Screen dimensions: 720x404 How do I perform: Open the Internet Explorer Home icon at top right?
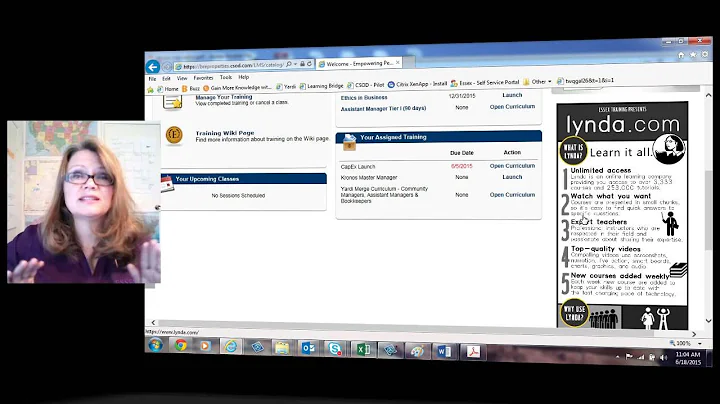[681, 55]
